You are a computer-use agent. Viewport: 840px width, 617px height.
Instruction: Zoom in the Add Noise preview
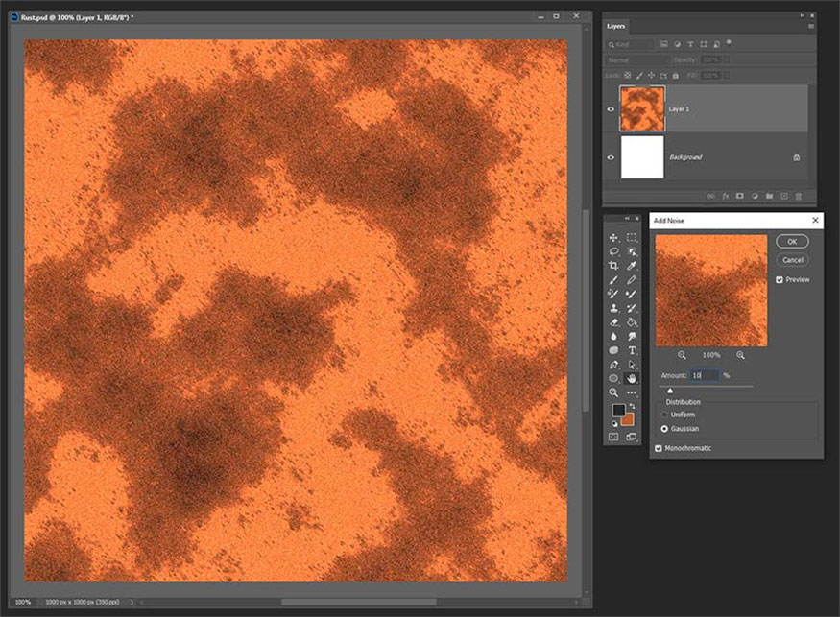(740, 355)
